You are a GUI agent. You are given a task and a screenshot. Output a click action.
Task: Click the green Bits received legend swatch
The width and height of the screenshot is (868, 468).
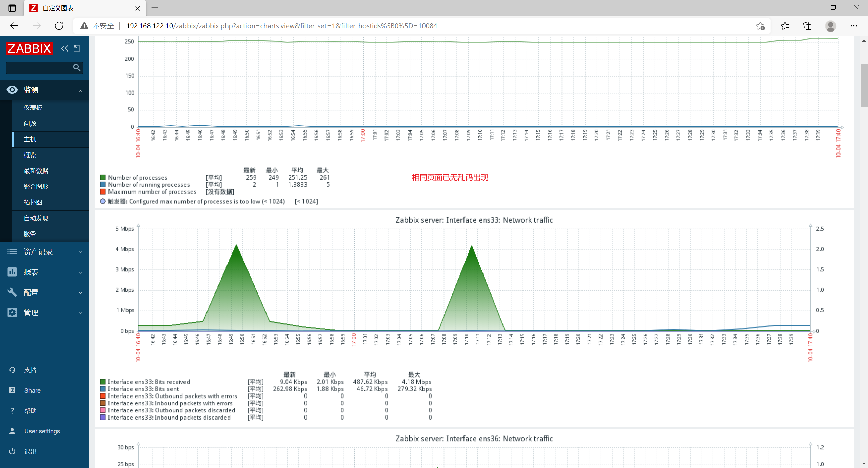click(x=103, y=382)
